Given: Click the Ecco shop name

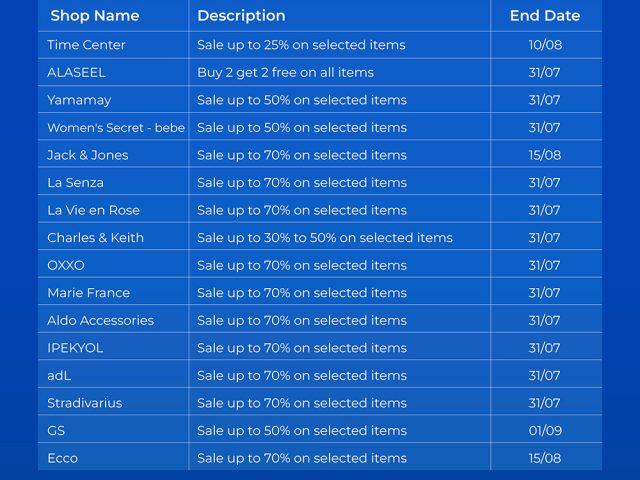Looking at the screenshot, I should click(62, 458).
